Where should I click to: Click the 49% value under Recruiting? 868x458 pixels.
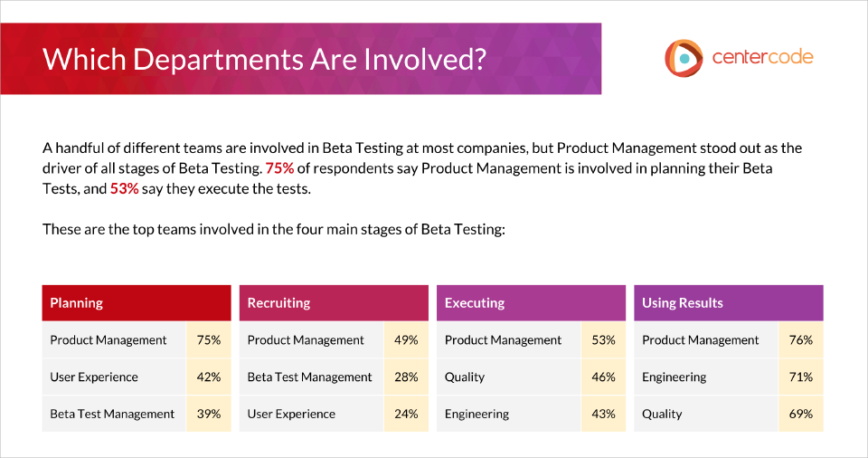(x=406, y=340)
